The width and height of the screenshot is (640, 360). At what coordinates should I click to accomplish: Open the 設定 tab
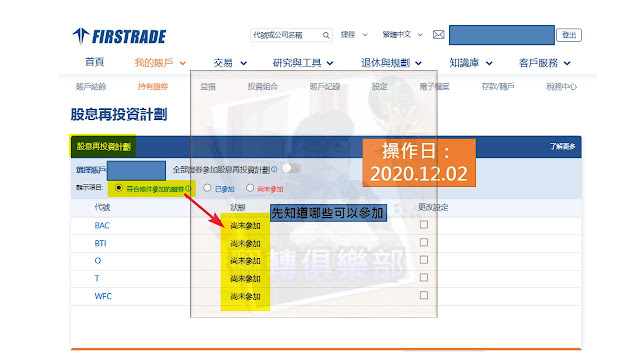(379, 87)
